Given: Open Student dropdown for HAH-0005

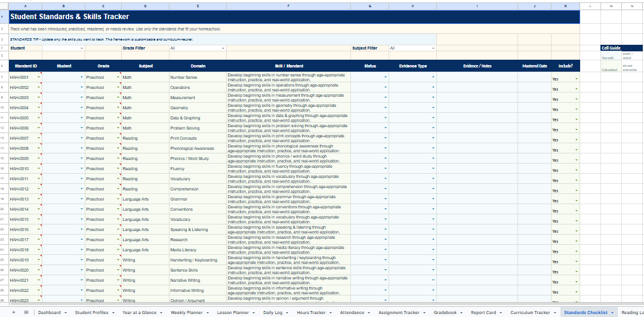Looking at the screenshot, I should click(82, 118).
